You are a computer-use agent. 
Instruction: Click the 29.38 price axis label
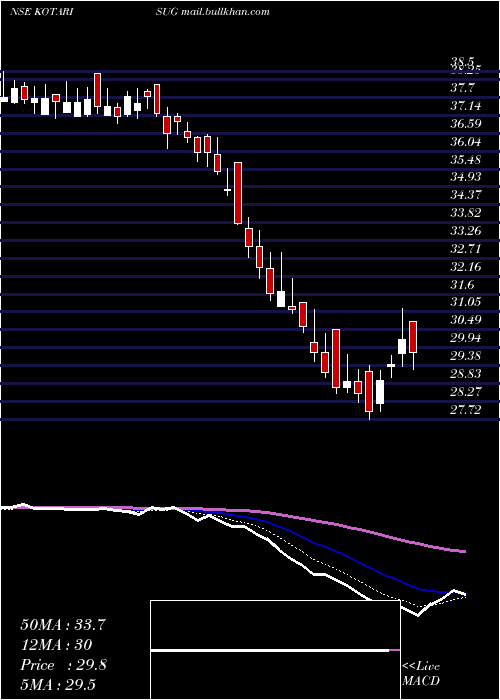tap(465, 356)
